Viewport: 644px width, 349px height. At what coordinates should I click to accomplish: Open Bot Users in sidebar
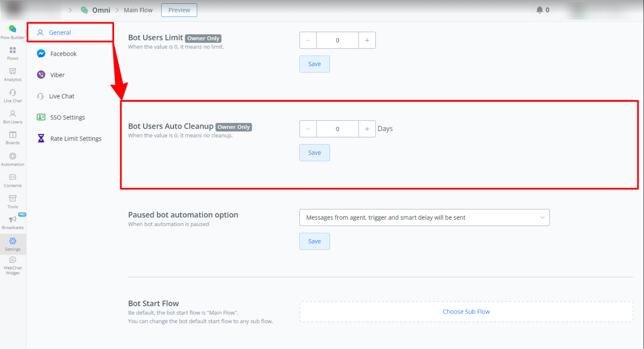click(13, 116)
